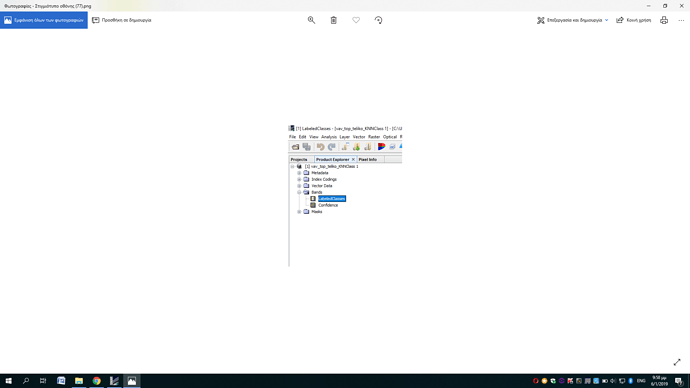This screenshot has height=388, width=690.
Task: Open the Edit & Create dropdown
Action: click(x=573, y=20)
